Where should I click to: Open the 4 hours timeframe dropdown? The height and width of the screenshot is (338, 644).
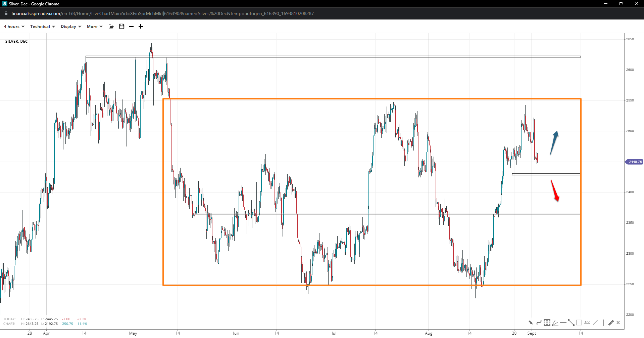click(14, 27)
